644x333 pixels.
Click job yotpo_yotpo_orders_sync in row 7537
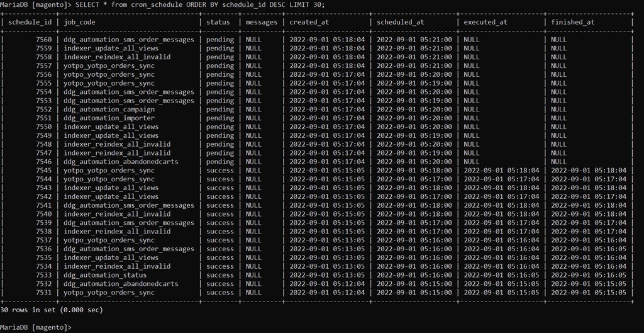pos(109,240)
